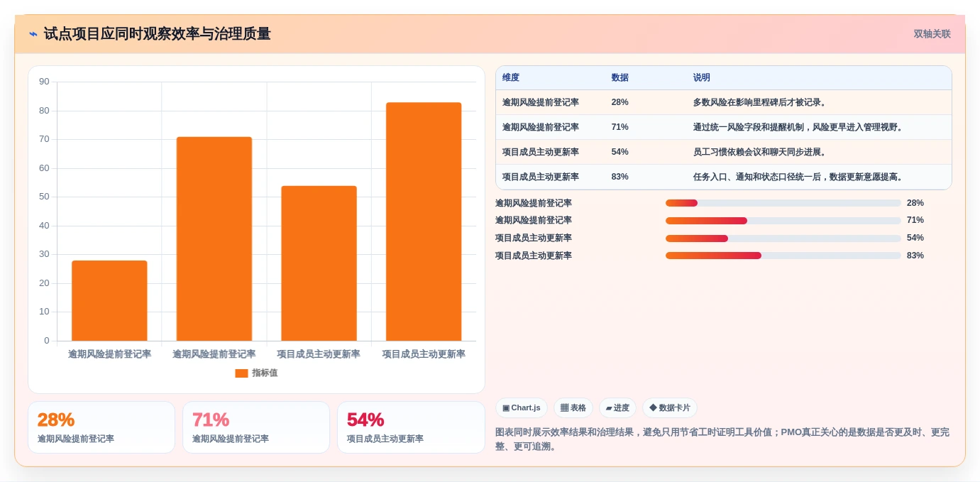The height and width of the screenshot is (482, 980).
Task: Click the 维度 table column header
Action: (511, 78)
